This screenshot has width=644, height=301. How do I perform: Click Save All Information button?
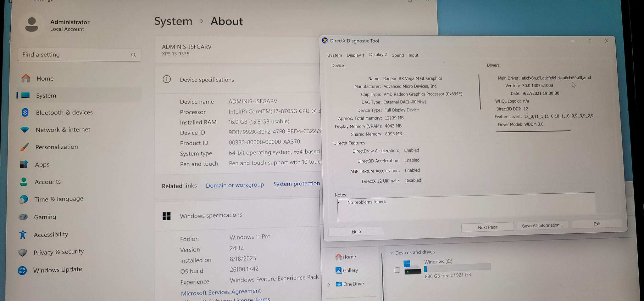[542, 225]
